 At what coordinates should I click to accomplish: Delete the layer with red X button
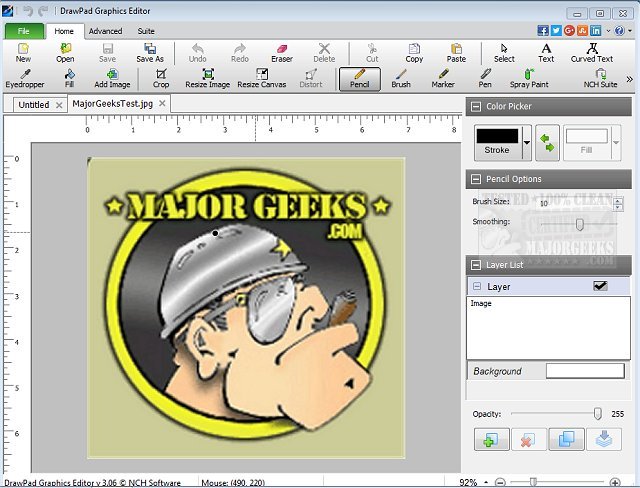pyautogui.click(x=529, y=439)
